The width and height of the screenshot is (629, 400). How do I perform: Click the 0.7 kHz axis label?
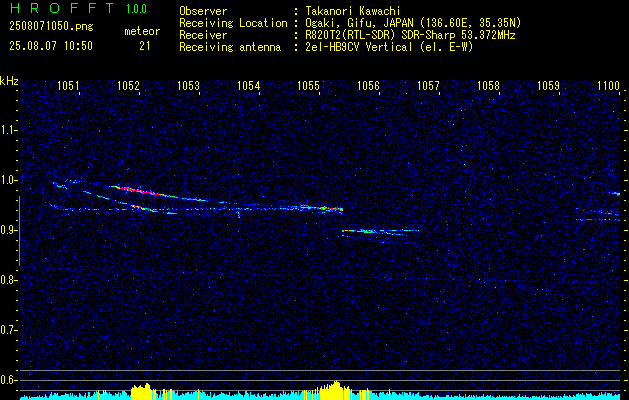pos(8,330)
